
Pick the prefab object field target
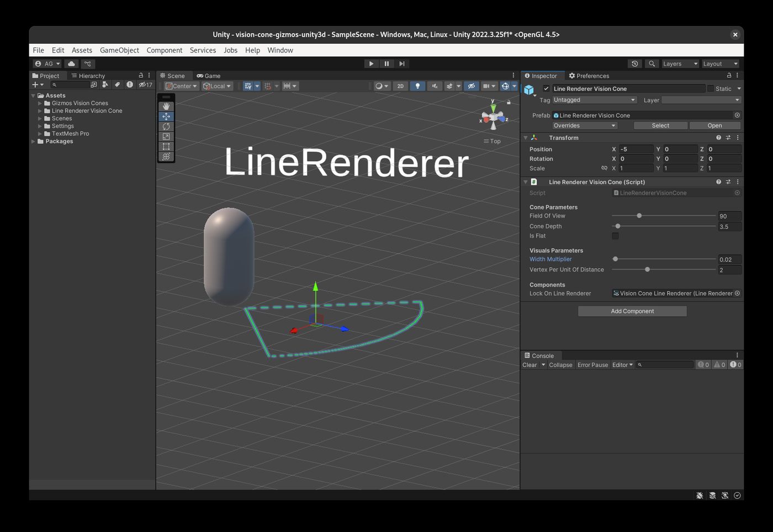737,115
